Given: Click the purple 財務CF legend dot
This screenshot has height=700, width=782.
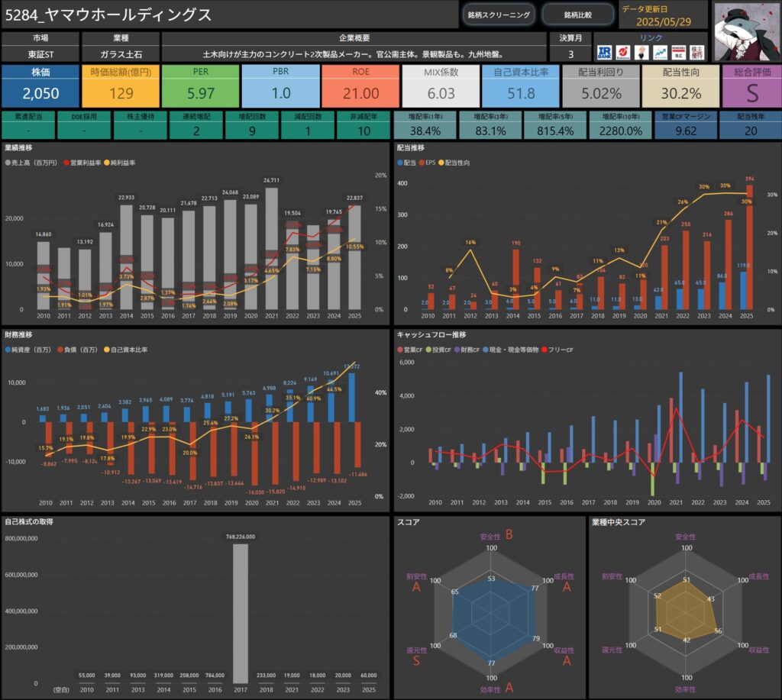Looking at the screenshot, I should 457,350.
